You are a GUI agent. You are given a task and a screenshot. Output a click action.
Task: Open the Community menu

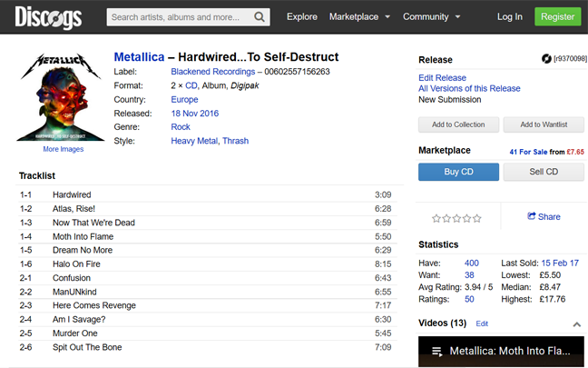click(426, 17)
